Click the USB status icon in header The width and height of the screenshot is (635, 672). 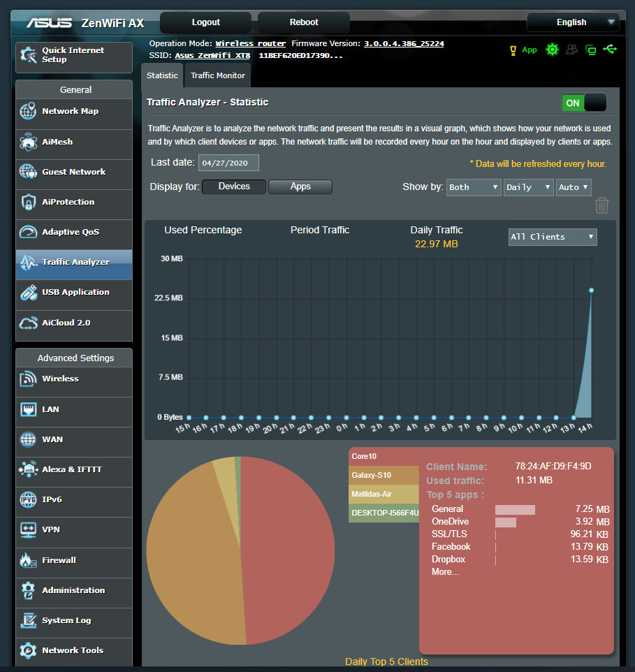pyautogui.click(x=611, y=50)
